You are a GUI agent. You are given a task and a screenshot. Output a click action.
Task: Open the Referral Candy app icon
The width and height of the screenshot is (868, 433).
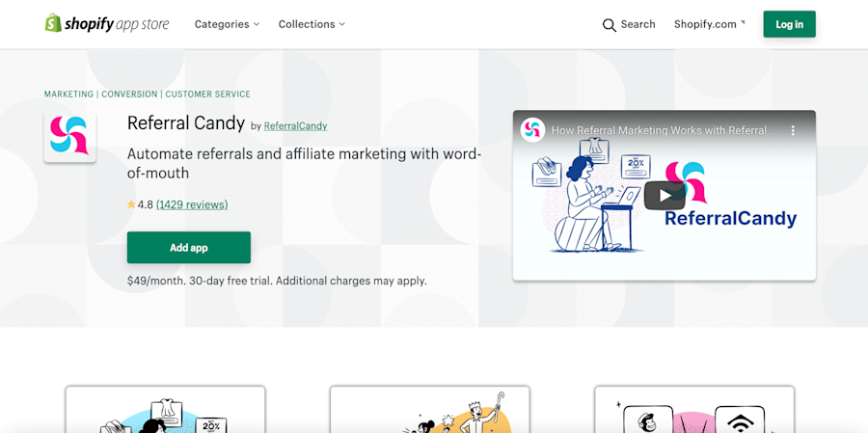tap(69, 136)
